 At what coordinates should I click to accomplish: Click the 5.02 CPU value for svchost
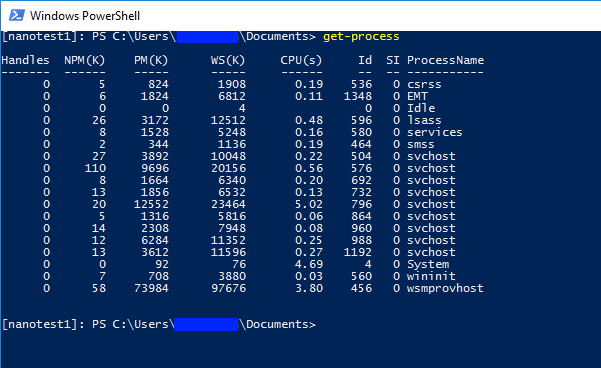click(x=309, y=204)
